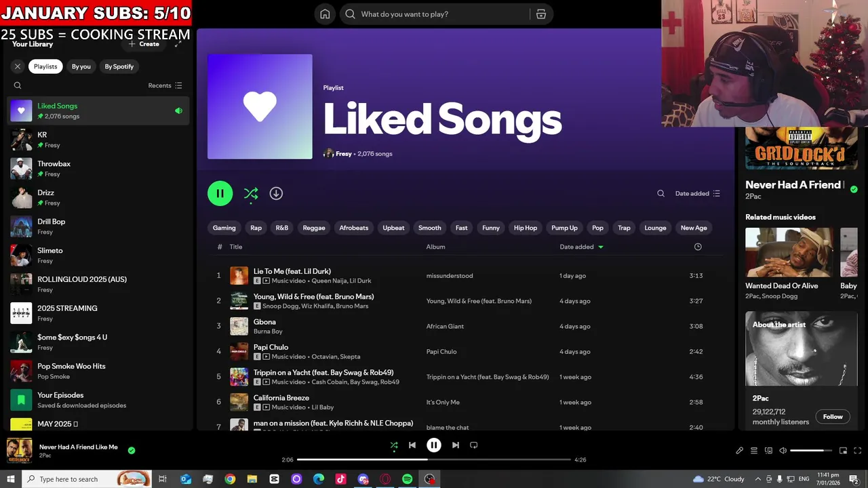This screenshot has width=868, height=488.
Task: Open the Browse icon in search bar
Action: [541, 14]
